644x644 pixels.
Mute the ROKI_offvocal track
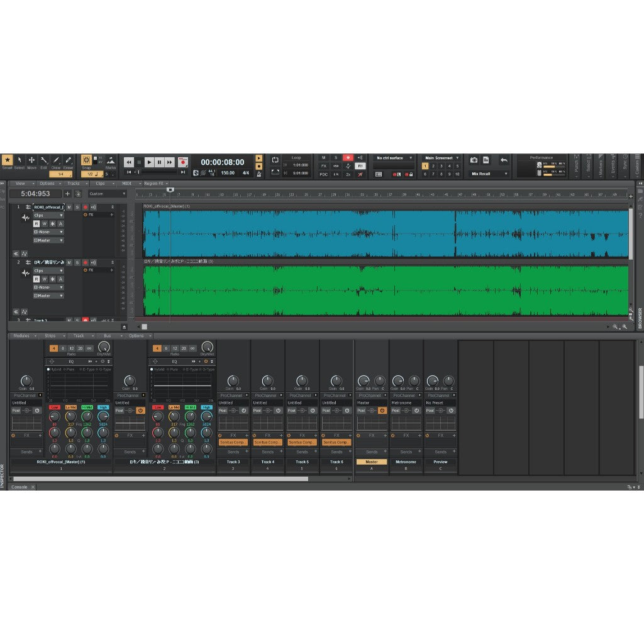[x=69, y=207]
